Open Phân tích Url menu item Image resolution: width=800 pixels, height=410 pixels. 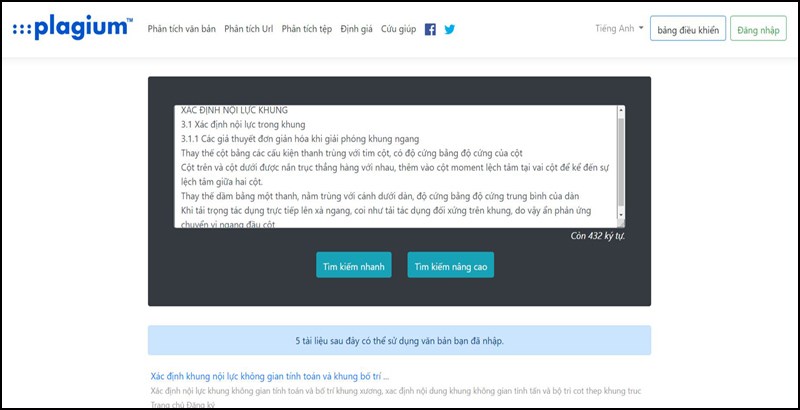tap(249, 29)
